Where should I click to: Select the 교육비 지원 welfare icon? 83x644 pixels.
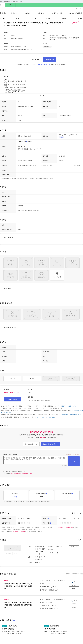pyautogui.click(x=57, y=263)
